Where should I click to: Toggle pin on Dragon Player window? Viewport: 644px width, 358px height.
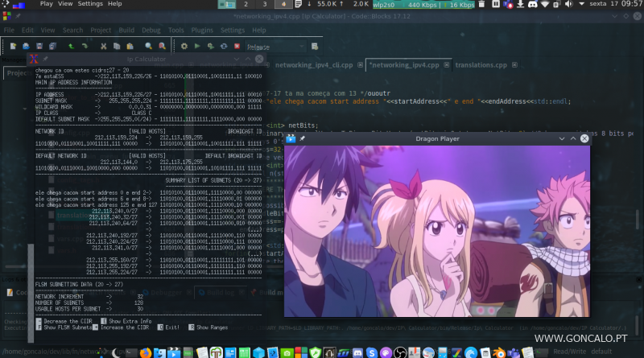[303, 138]
